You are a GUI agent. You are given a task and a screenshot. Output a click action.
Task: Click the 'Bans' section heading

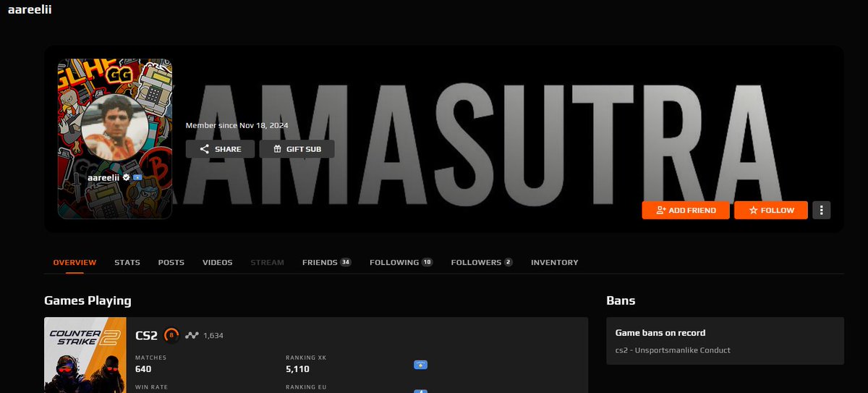621,300
